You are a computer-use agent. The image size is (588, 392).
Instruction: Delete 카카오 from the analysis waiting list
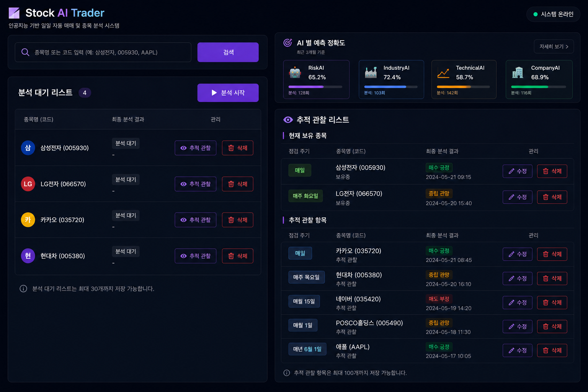pyautogui.click(x=238, y=220)
